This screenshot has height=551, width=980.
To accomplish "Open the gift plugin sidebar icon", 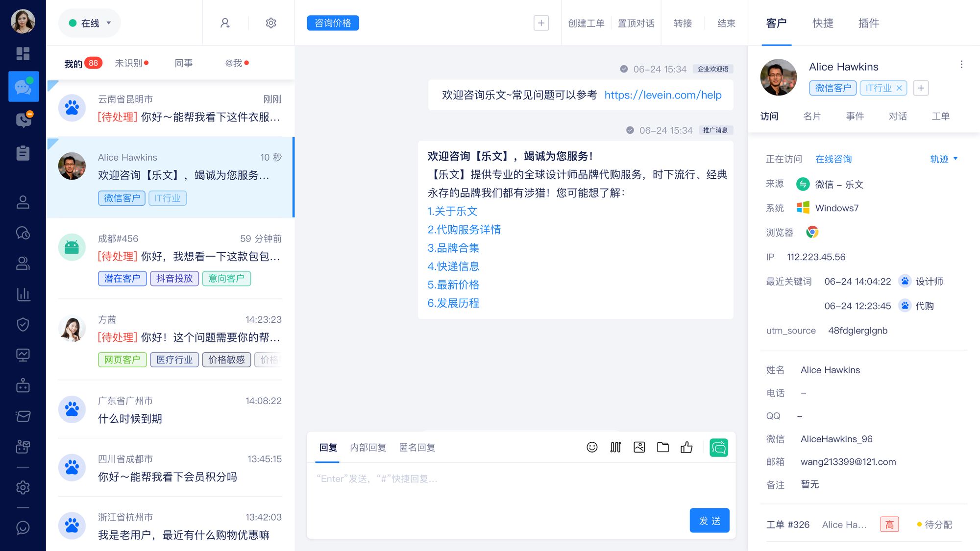I will click(23, 447).
